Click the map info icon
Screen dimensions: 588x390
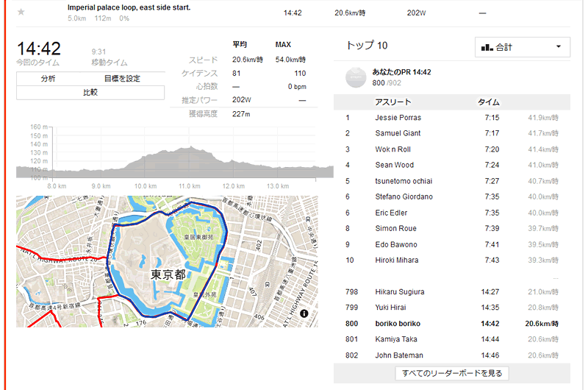click(x=304, y=313)
